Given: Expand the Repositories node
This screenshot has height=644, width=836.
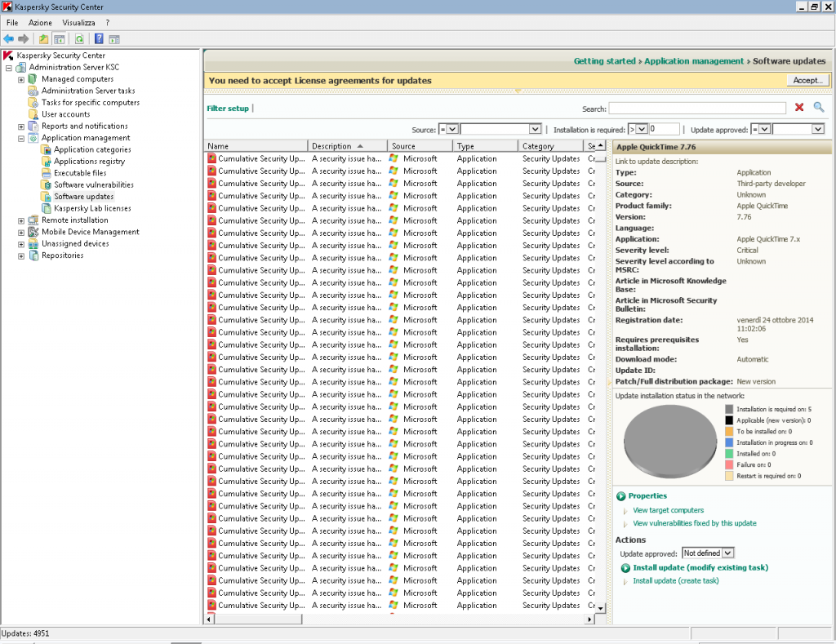Looking at the screenshot, I should pos(21,256).
